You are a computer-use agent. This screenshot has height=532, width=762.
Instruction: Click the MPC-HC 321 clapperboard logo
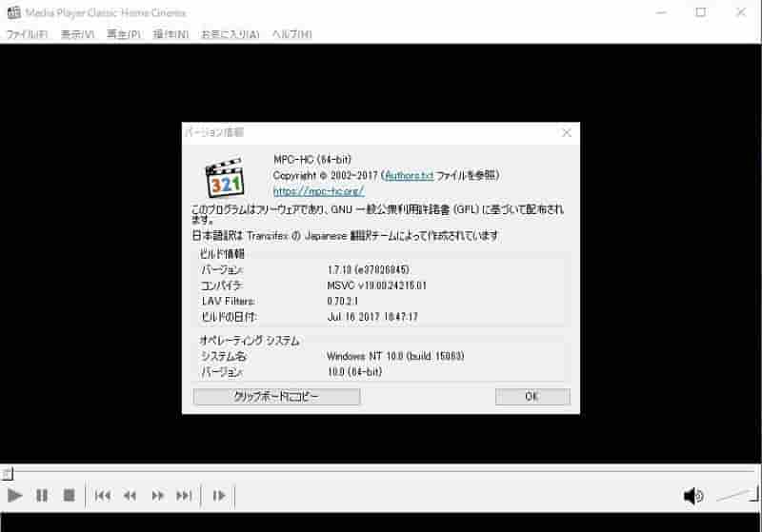[x=224, y=177]
